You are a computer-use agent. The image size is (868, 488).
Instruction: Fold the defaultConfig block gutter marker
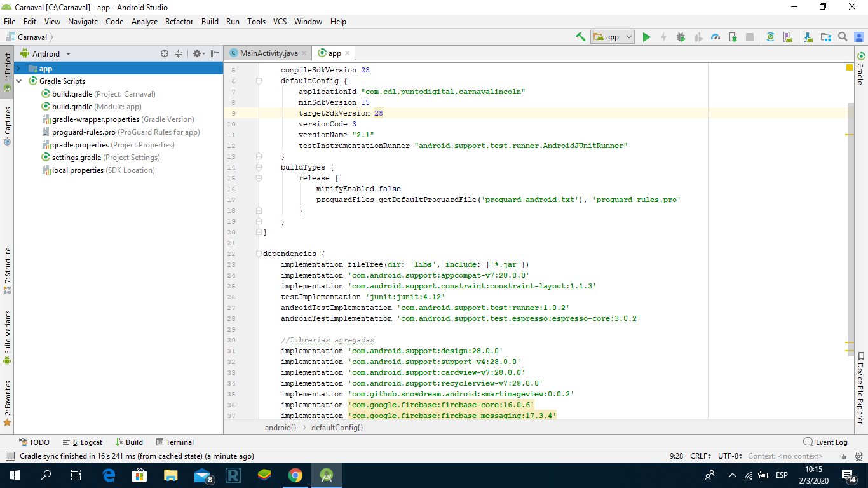tap(259, 81)
